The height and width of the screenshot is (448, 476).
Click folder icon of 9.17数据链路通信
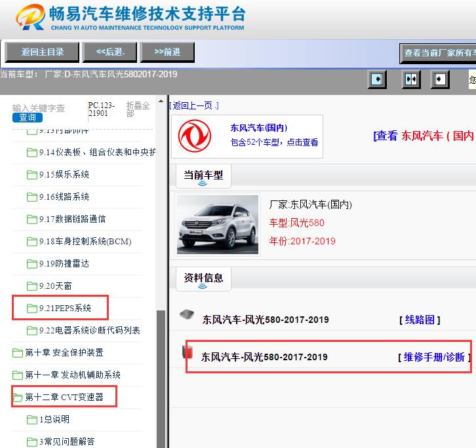tap(32, 219)
